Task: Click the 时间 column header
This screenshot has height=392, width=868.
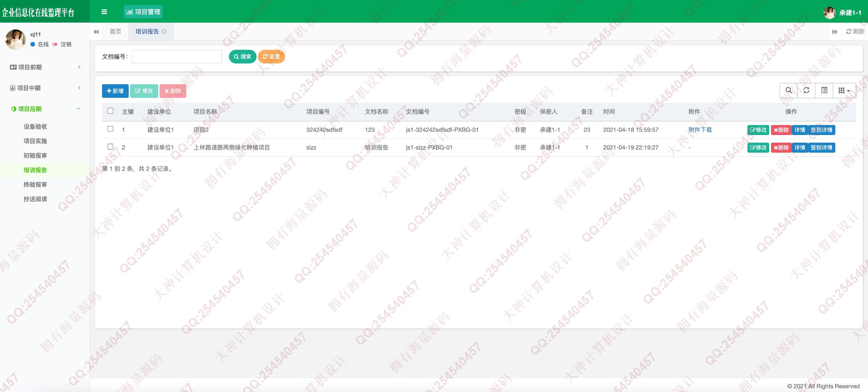Action: tap(609, 112)
